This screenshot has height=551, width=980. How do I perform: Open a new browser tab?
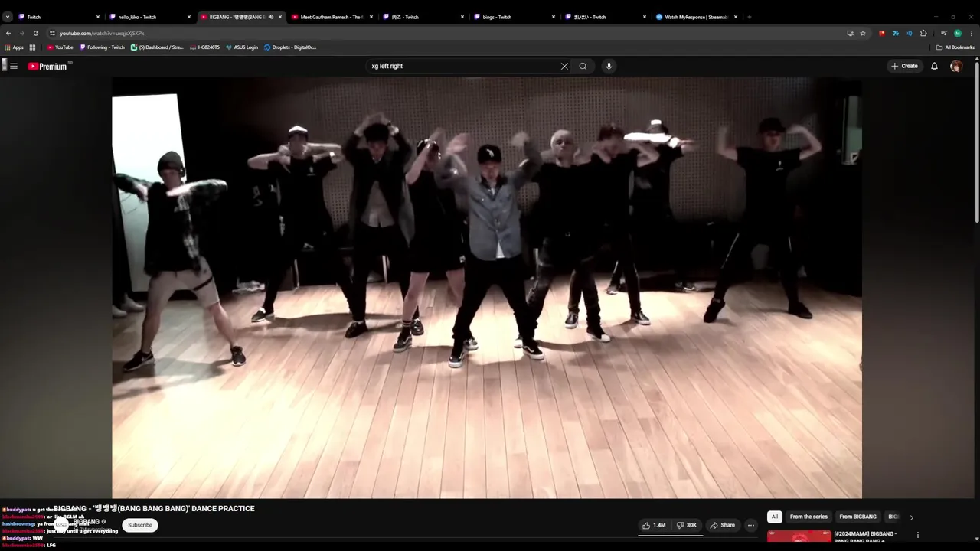(749, 16)
